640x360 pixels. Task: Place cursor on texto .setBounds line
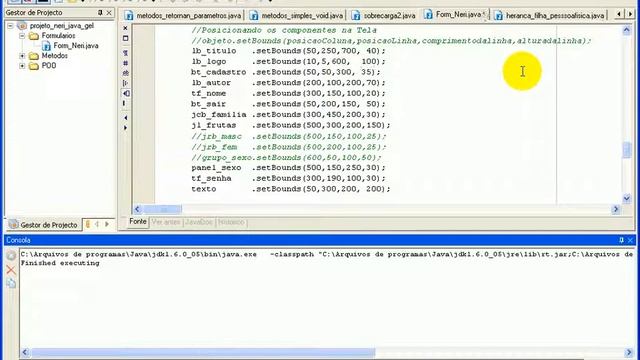(x=291, y=189)
